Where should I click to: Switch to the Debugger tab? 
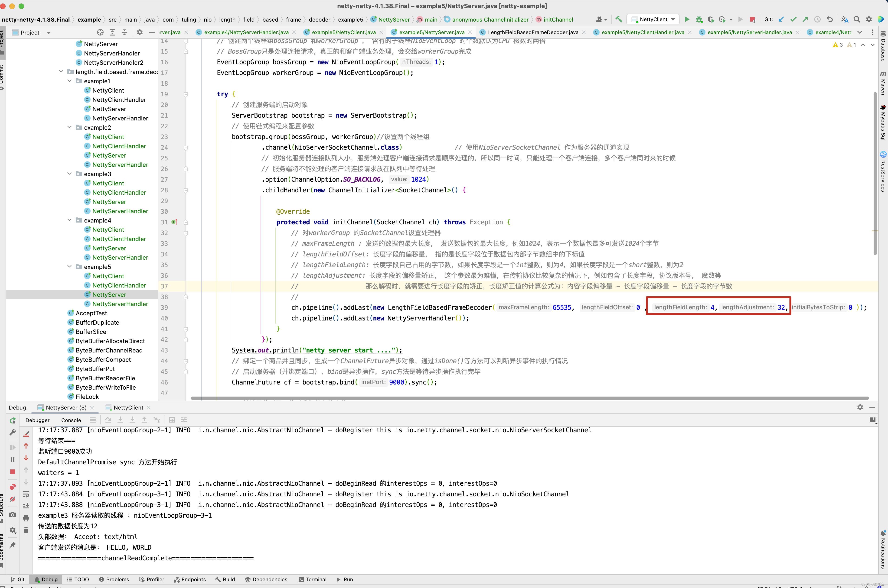(37, 420)
